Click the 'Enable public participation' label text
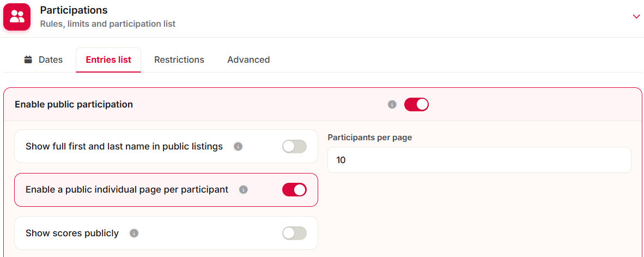Viewport: 644px width, 257px height. pyautogui.click(x=74, y=104)
